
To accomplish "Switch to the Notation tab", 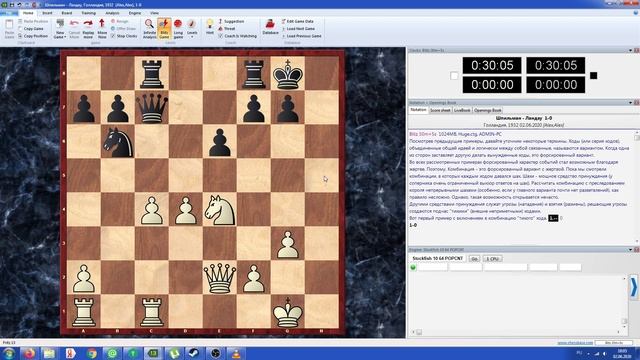I will click(418, 110).
